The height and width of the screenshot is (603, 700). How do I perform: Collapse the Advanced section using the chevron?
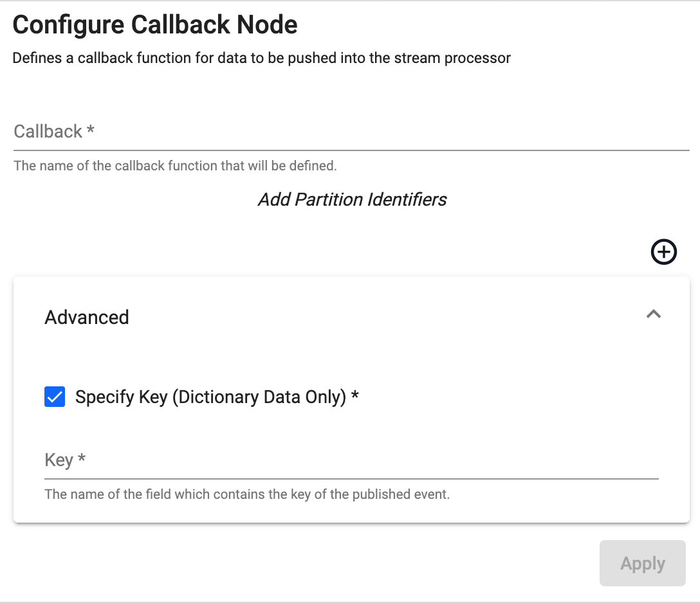654,314
